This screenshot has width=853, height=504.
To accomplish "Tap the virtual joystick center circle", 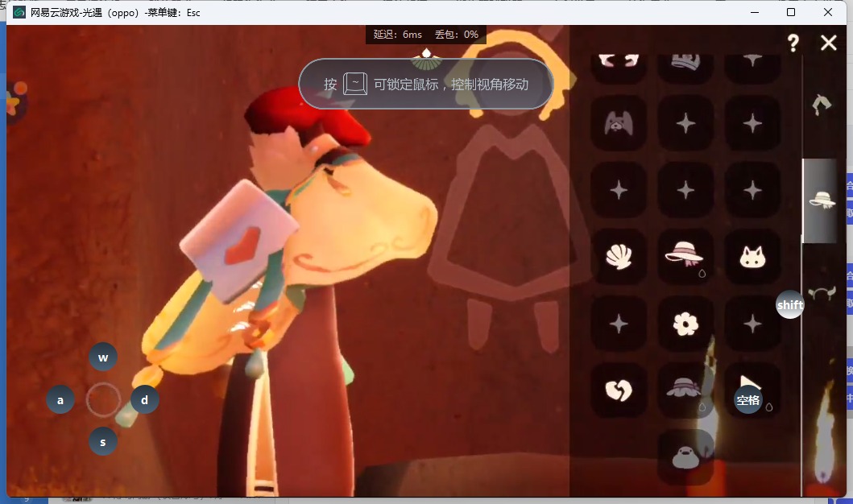I will (x=103, y=399).
